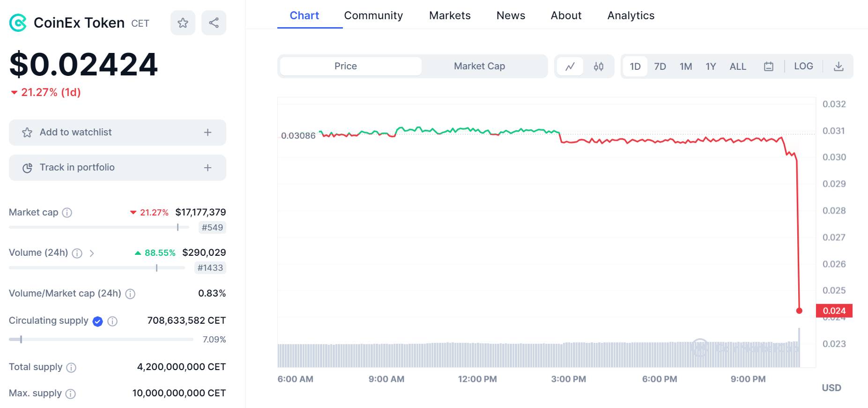Screen dimensions: 868x408
Task: Show Volume/Market cap info icon
Action: pyautogui.click(x=130, y=294)
